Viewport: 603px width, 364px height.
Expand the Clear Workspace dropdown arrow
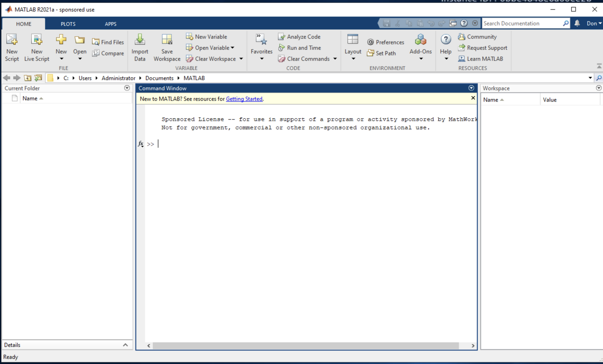point(241,59)
